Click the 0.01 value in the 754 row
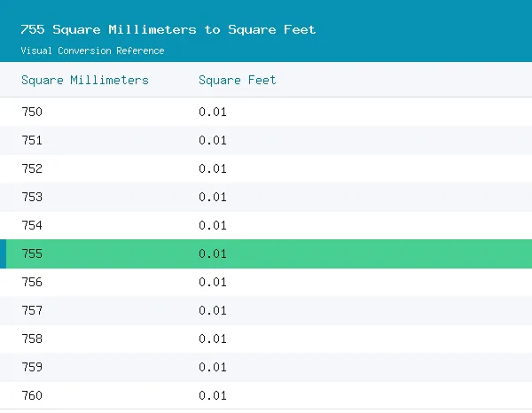This screenshot has height=413, width=532. [x=213, y=225]
